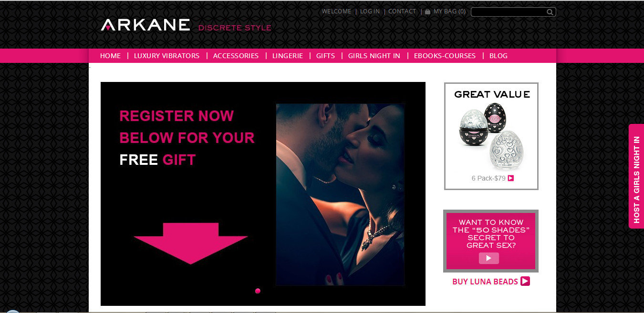Click the search magnifier icon
644x313 pixels.
[x=550, y=12]
